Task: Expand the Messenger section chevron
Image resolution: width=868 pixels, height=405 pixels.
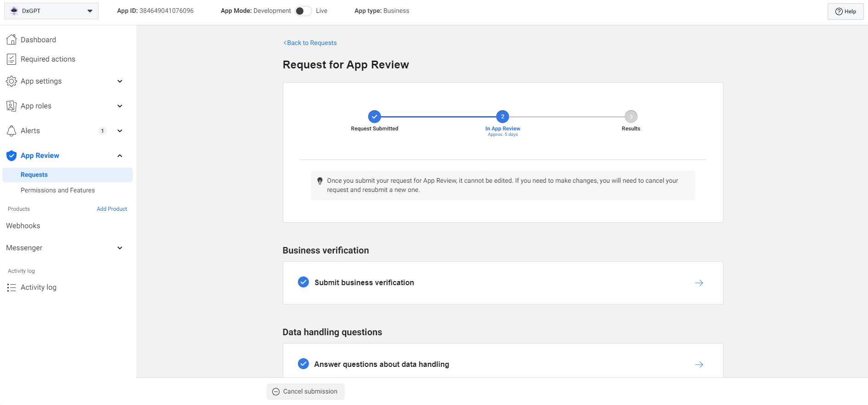Action: 120,248
